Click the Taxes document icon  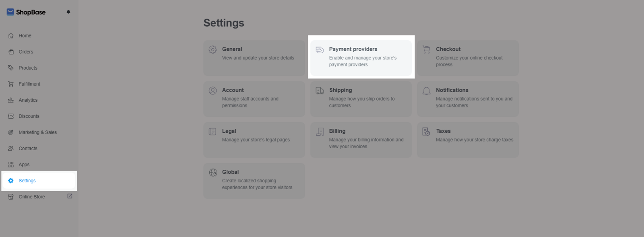pos(426,132)
